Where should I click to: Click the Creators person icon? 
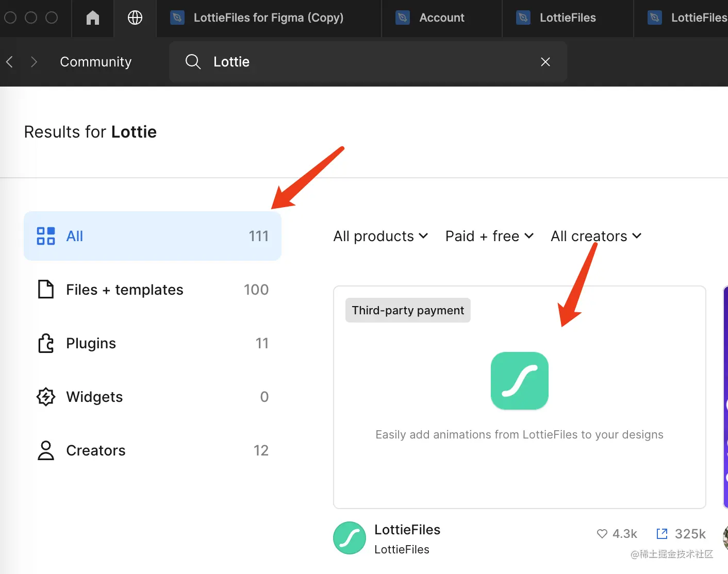(x=46, y=450)
